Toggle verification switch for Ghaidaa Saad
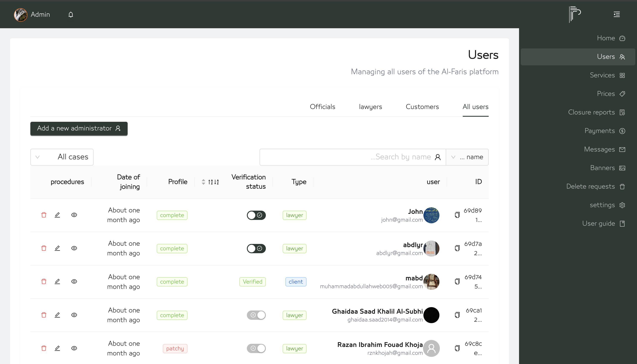 pos(256,315)
